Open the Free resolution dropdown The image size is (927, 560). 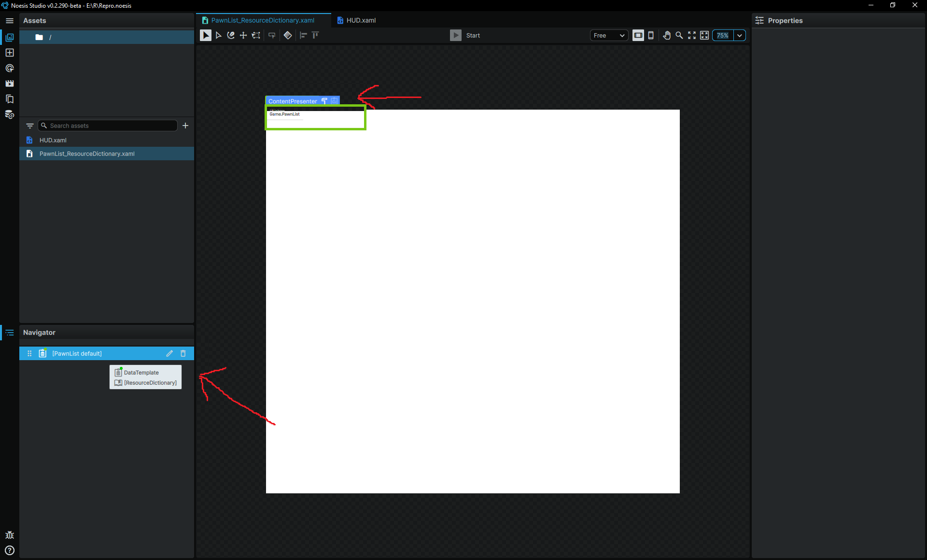(x=609, y=35)
